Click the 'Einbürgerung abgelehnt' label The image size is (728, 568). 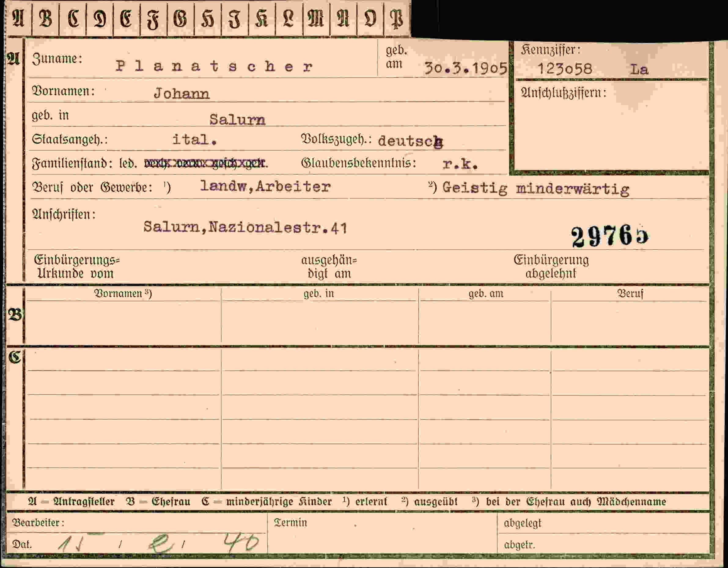551,266
